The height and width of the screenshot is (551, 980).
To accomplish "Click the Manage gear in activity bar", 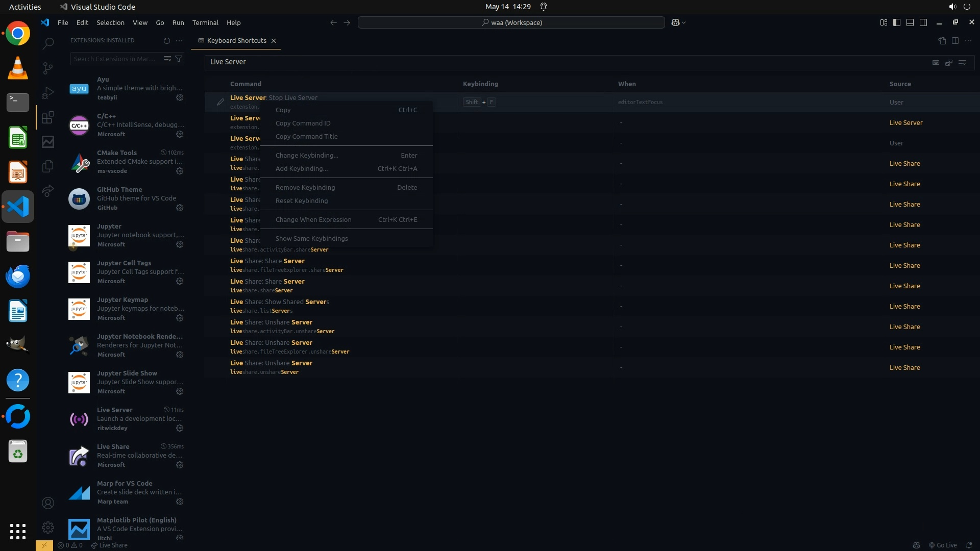I will pyautogui.click(x=48, y=528).
